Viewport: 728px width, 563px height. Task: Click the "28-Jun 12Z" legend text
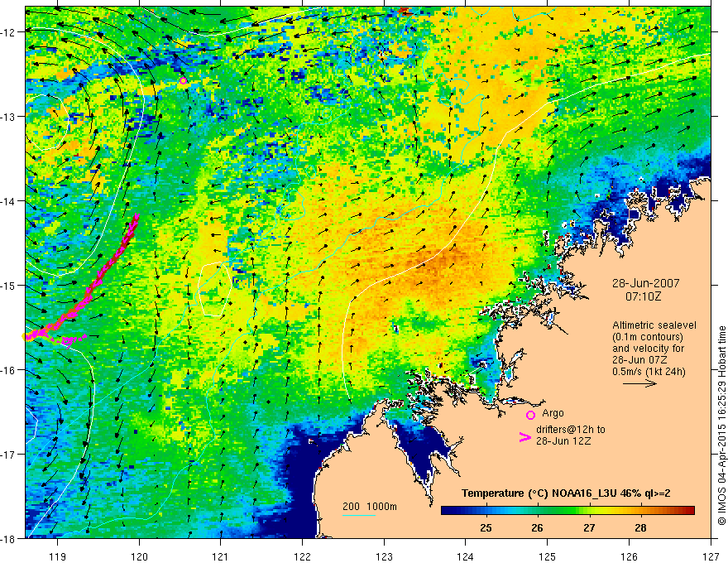(563, 440)
